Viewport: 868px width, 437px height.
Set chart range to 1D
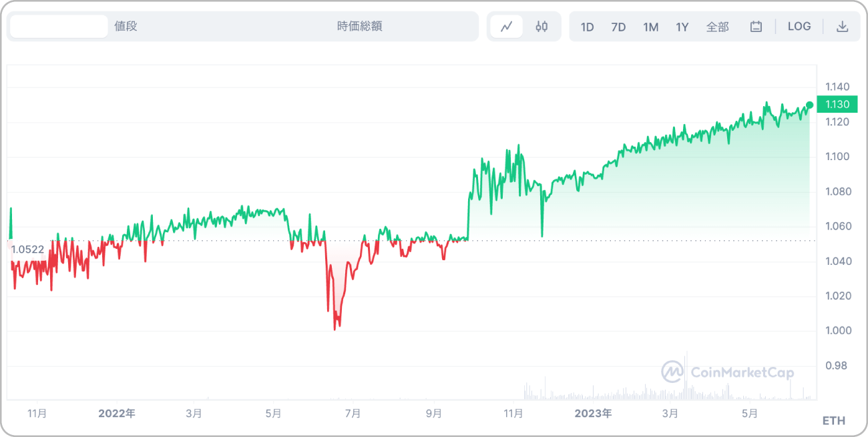(587, 27)
